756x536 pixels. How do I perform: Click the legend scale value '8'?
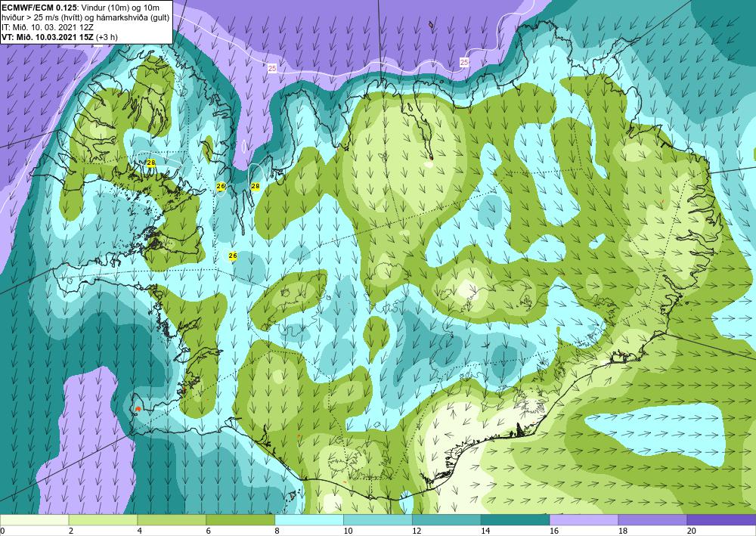277,531
